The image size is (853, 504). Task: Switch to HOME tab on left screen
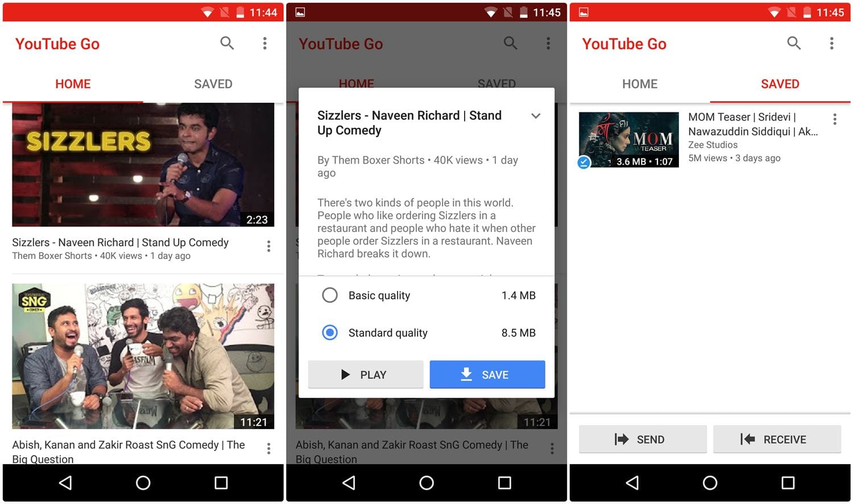pos(73,84)
